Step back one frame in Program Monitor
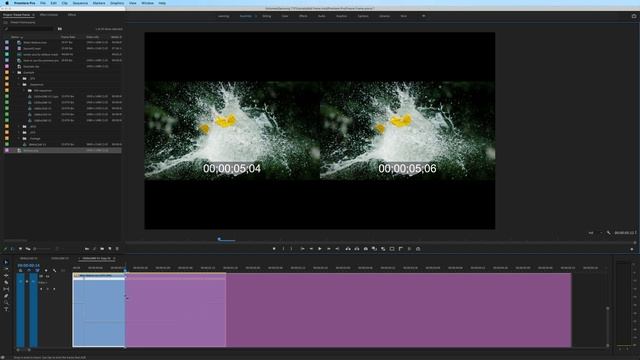 tap(311, 249)
